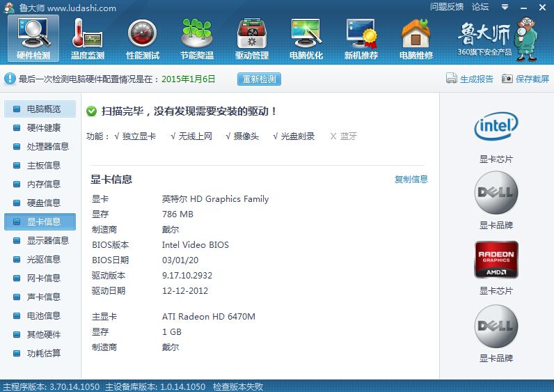Screen dimensions: 554x392
Task: Select 声卡信息 in the sidebar
Action: (x=40, y=297)
